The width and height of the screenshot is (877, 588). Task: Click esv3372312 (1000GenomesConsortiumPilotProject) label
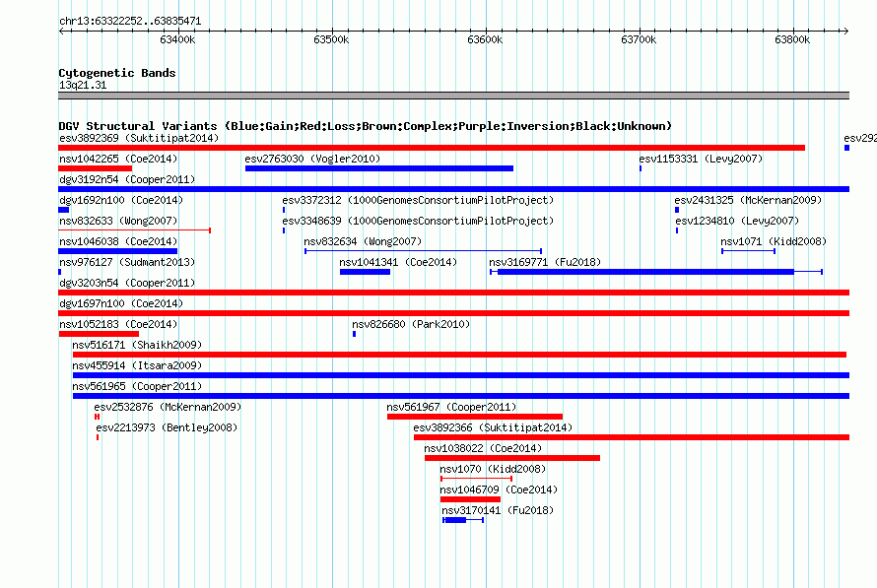(x=418, y=200)
